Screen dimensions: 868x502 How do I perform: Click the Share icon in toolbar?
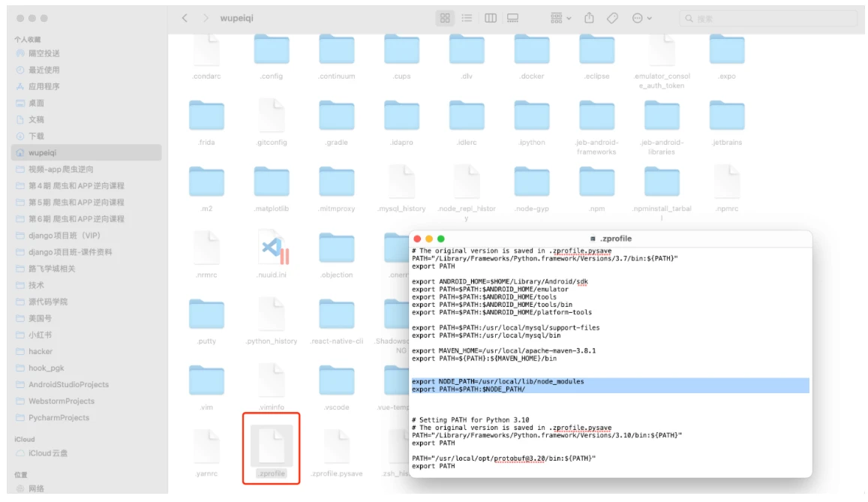pos(589,18)
